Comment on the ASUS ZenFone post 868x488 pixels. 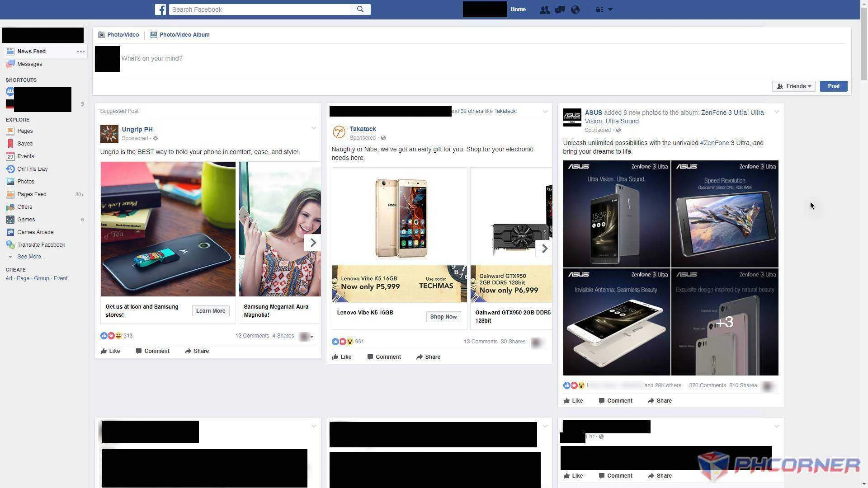[616, 401]
